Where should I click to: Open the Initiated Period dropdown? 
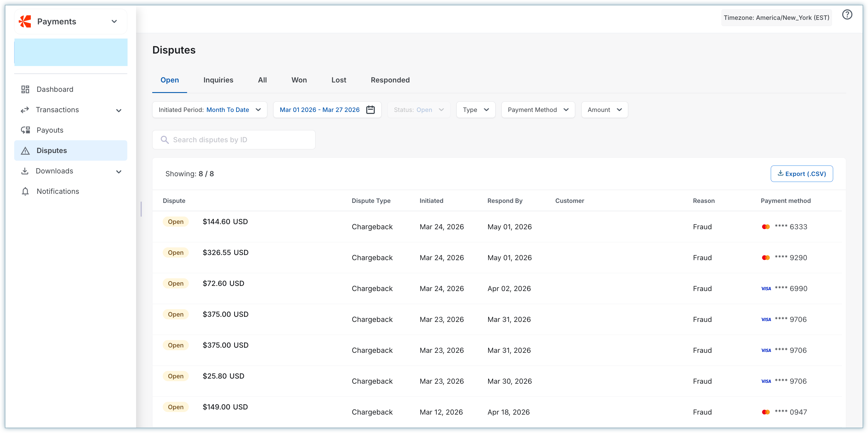(209, 110)
